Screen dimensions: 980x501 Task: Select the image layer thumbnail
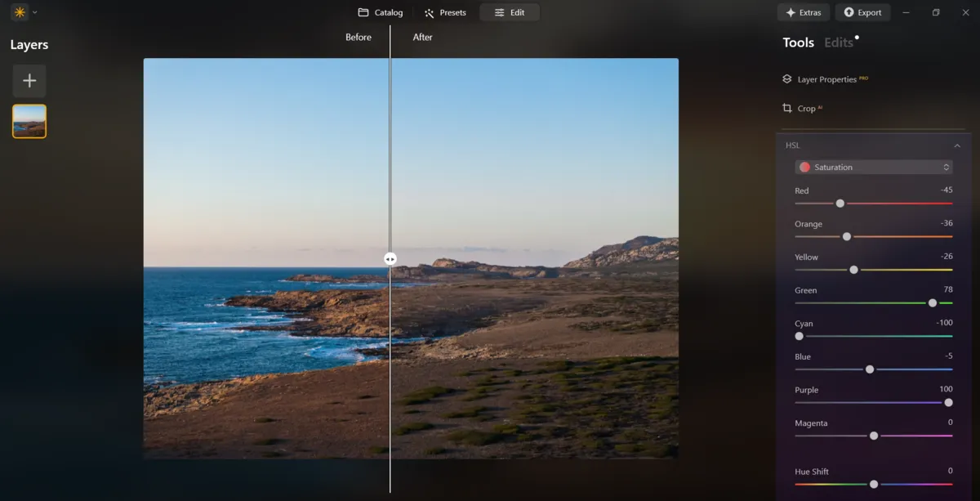point(29,119)
